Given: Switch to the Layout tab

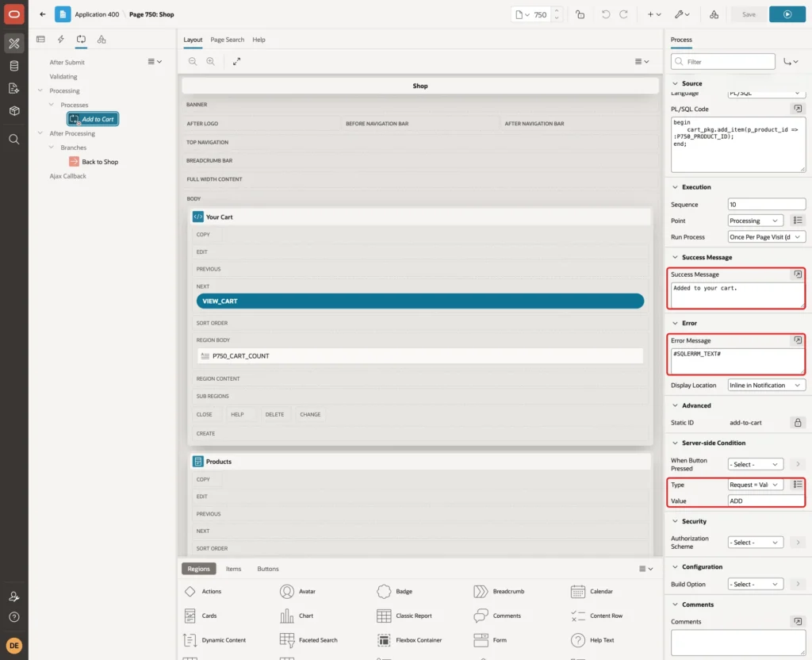Looking at the screenshot, I should click(x=193, y=40).
